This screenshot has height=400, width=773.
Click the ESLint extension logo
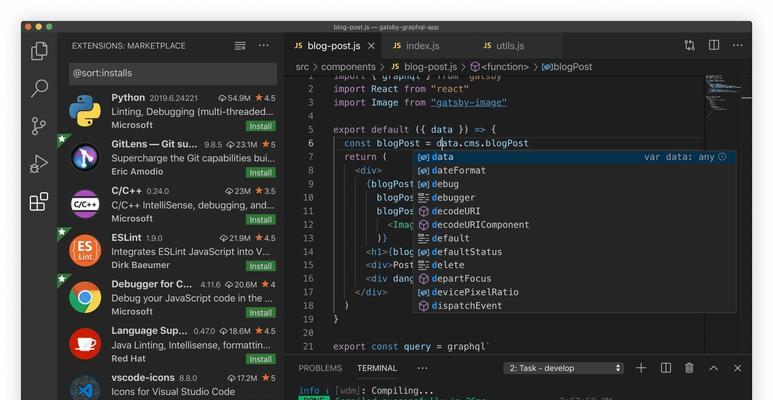tap(85, 251)
